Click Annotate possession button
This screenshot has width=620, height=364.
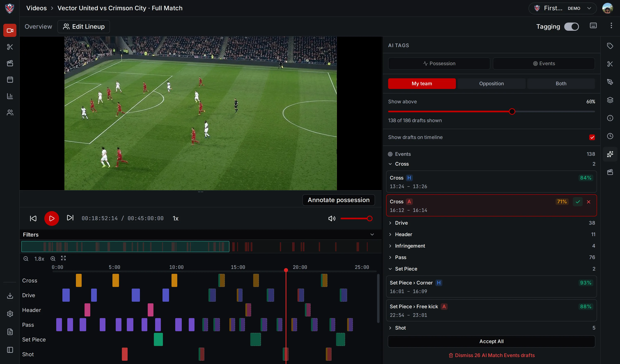[339, 200]
